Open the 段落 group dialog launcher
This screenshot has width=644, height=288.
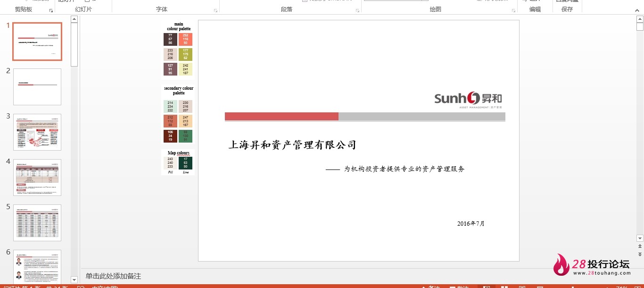358,10
